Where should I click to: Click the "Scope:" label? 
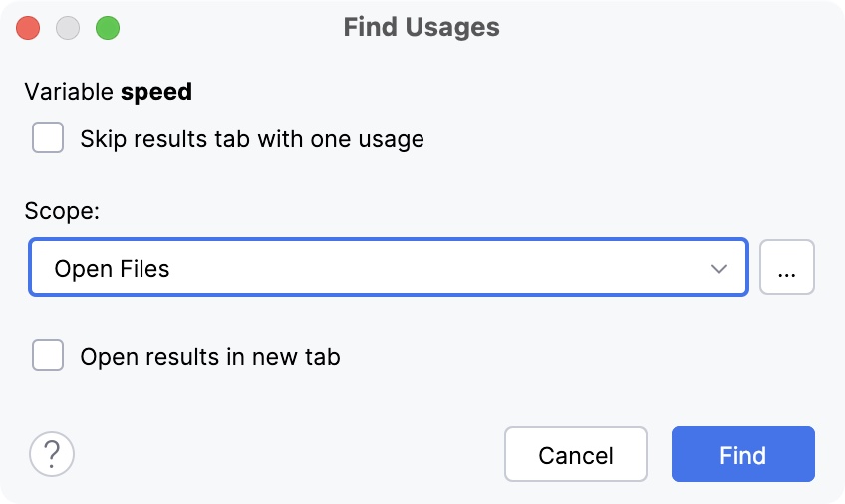coord(60,211)
